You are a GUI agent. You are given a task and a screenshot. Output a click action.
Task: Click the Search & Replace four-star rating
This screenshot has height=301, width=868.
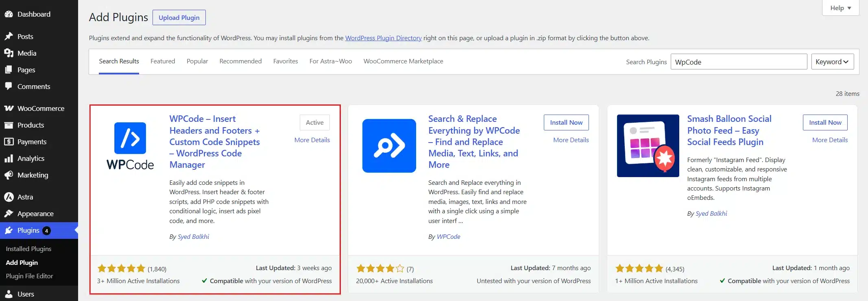tap(380, 269)
